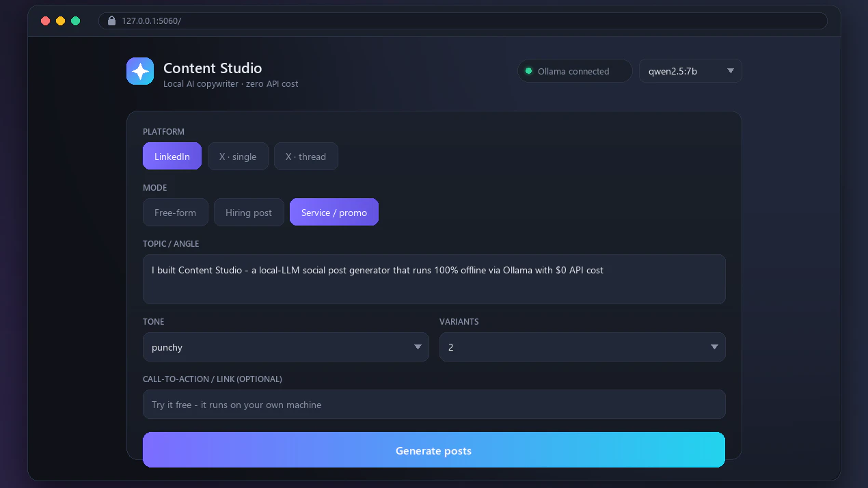Open the Tone dropdown showing punchy
The image size is (868, 488).
[286, 347]
